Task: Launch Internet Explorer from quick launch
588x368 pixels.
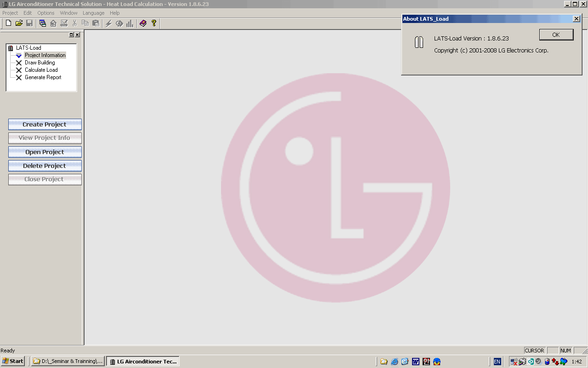Action: click(x=395, y=362)
